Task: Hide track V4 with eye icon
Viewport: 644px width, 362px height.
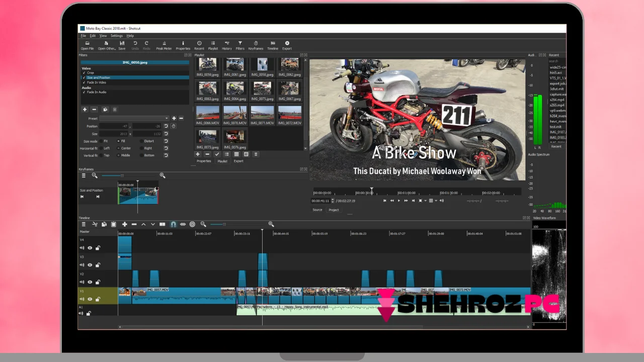Action: pos(90,248)
